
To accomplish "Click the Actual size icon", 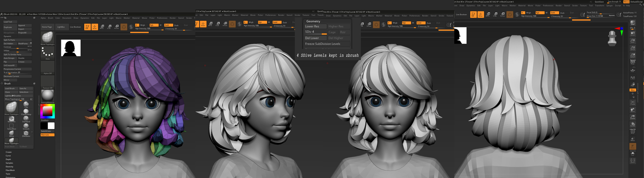I will point(632,48).
